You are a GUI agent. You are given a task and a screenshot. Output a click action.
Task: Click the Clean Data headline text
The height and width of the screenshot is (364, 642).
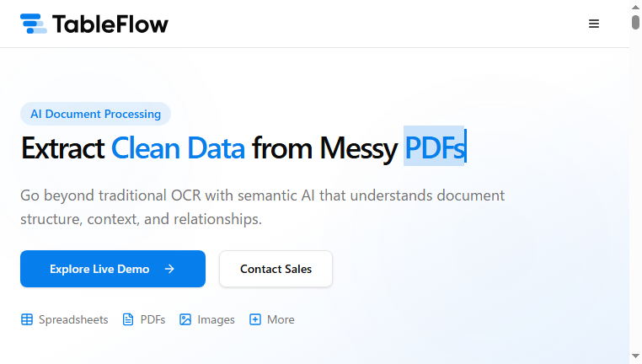(178, 147)
